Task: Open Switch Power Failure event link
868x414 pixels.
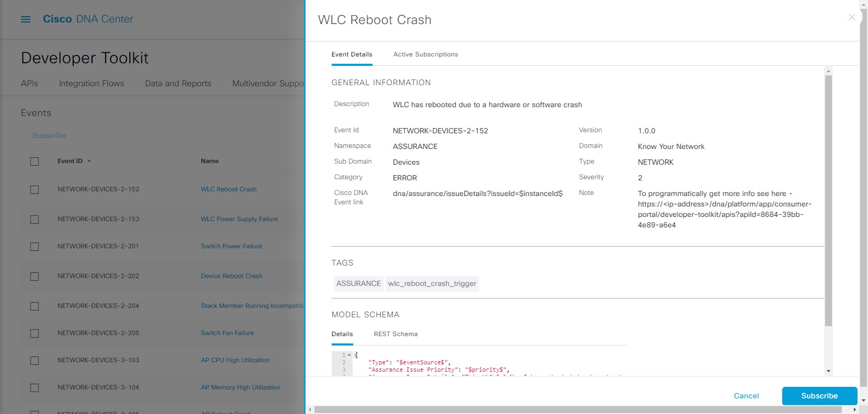Action: point(231,246)
